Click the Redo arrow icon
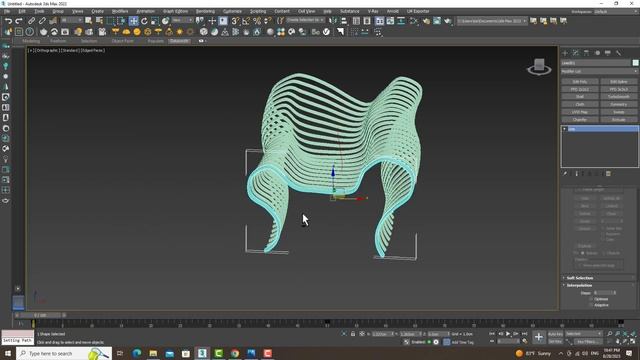This screenshot has width=640, height=360. [x=19, y=21]
